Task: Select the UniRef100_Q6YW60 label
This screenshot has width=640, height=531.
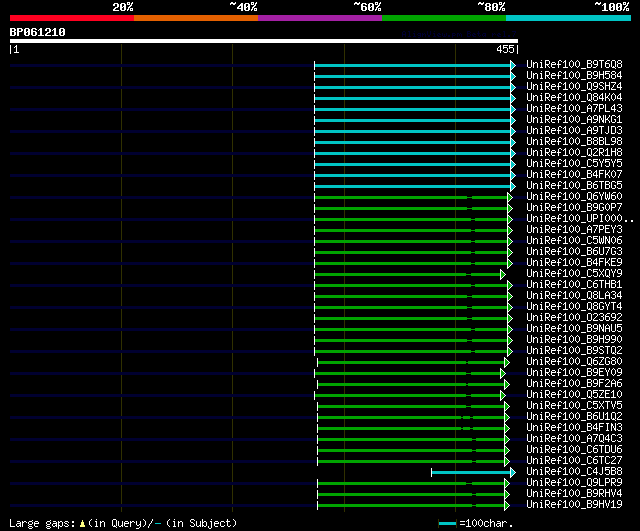Action: pyautogui.click(x=574, y=197)
